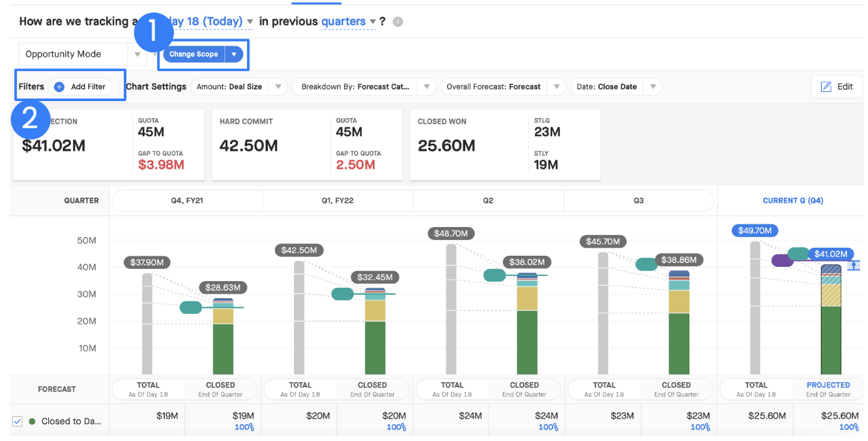This screenshot has width=868, height=441.
Task: Click the blue range handle beside $41.02M
Action: click(x=853, y=265)
